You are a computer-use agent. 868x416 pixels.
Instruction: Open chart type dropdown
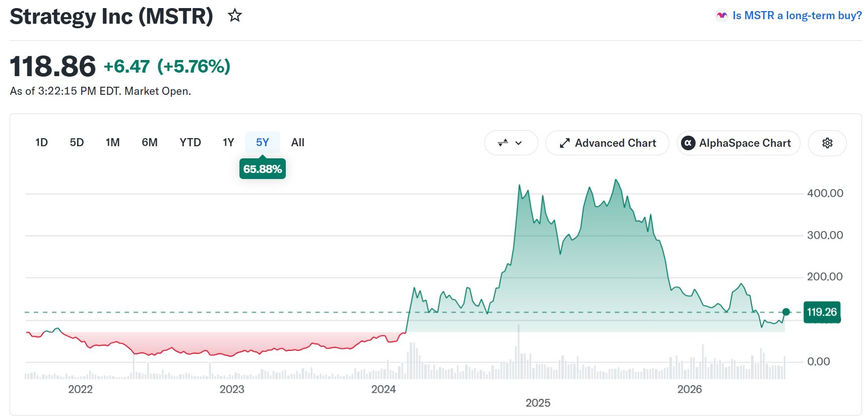(x=511, y=143)
